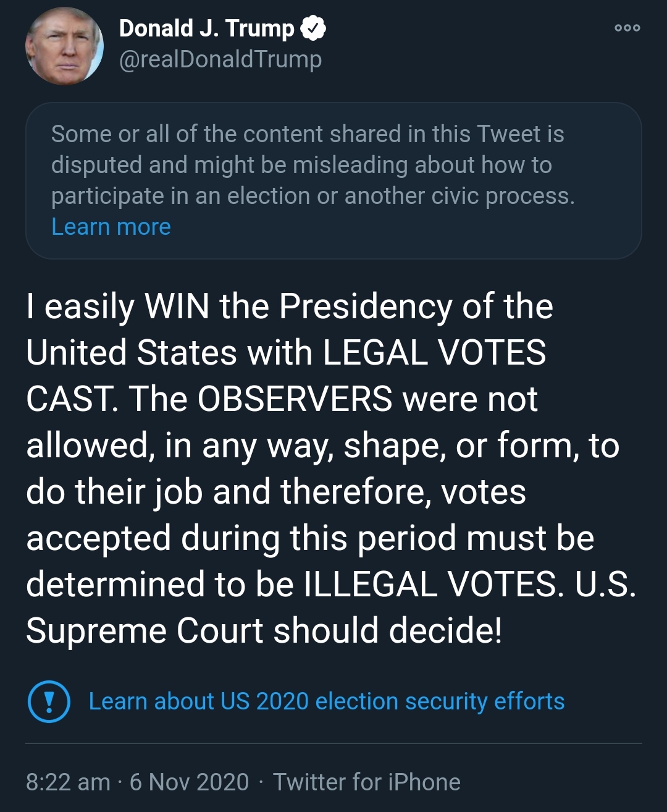Open the Twitter for iPhone source label
The width and height of the screenshot is (667, 812).
pos(367,782)
